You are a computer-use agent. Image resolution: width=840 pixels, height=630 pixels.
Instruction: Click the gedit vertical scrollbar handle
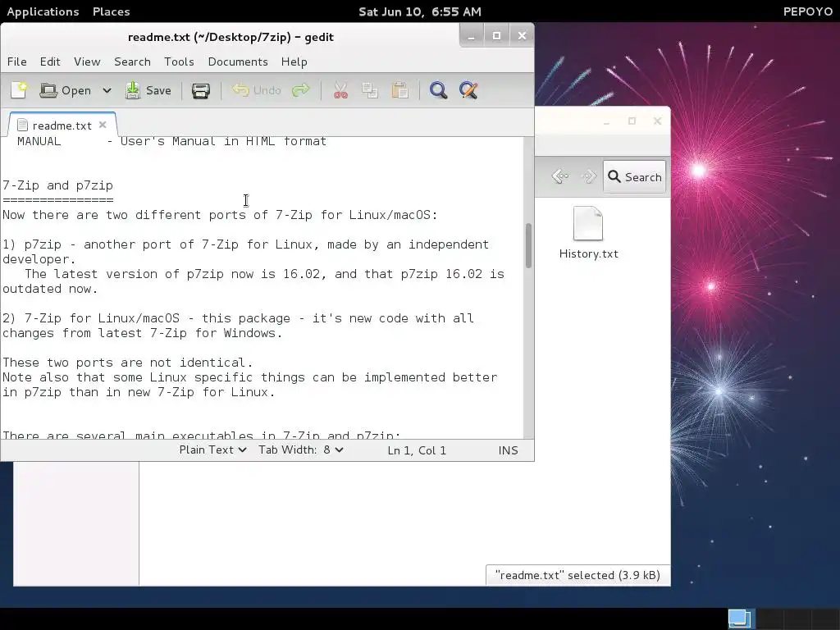[x=528, y=245]
